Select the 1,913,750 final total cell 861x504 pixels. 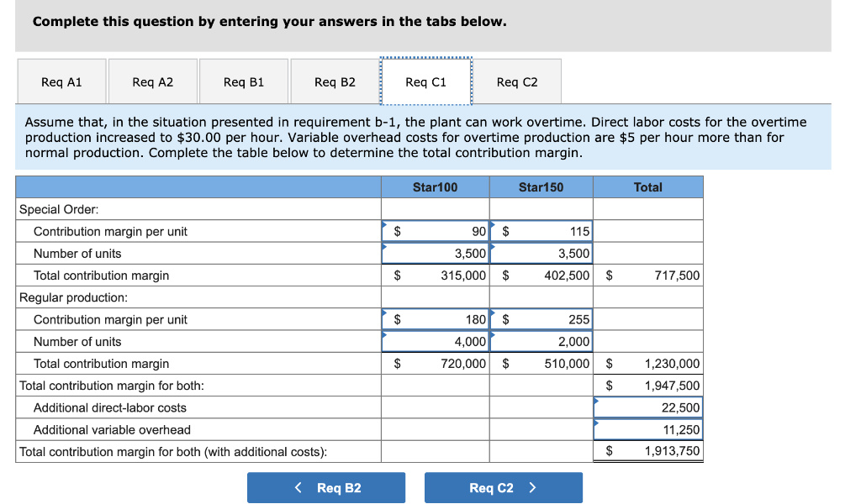coord(648,451)
